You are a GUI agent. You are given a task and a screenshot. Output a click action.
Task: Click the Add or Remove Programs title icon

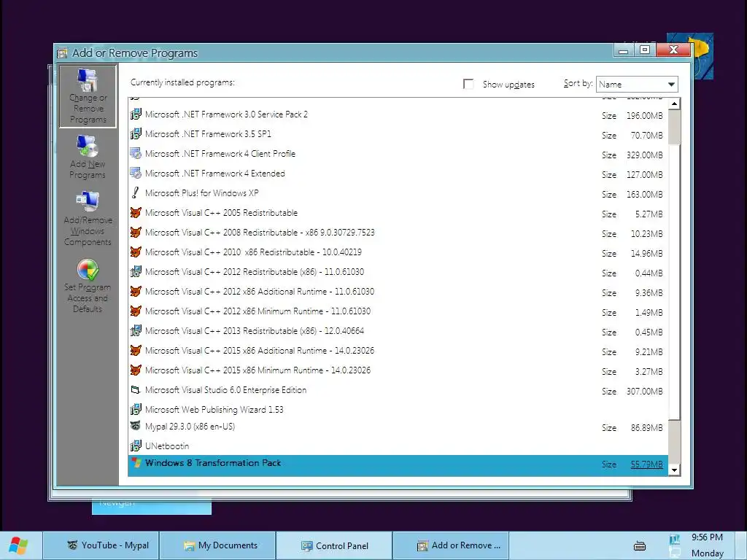(62, 52)
